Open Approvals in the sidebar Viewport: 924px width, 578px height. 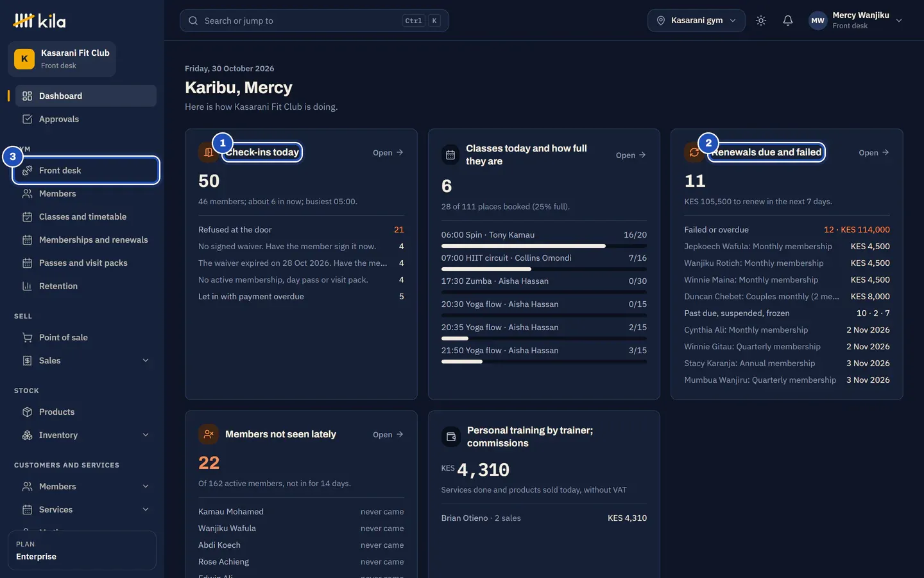(x=86, y=119)
